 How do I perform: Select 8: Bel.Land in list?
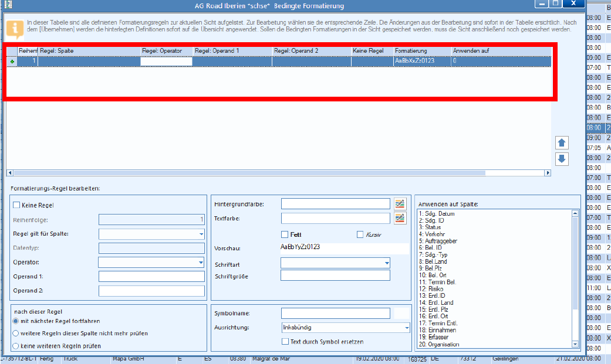click(x=433, y=261)
